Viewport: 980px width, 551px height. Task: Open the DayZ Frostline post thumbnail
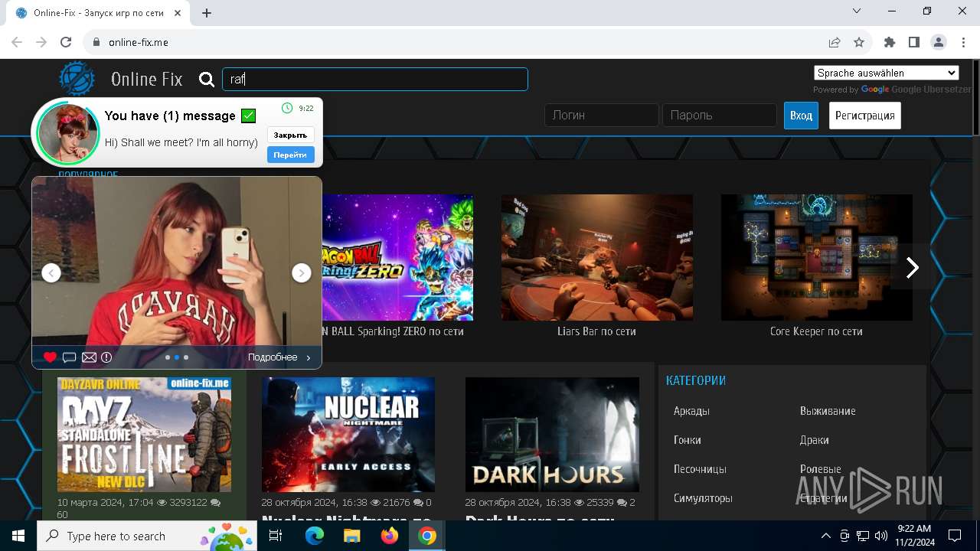click(x=144, y=434)
